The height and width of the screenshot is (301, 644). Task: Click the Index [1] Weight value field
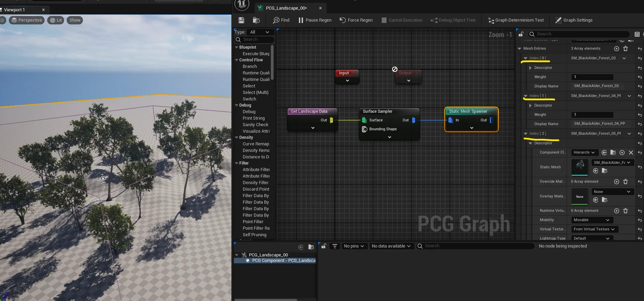coord(592,115)
